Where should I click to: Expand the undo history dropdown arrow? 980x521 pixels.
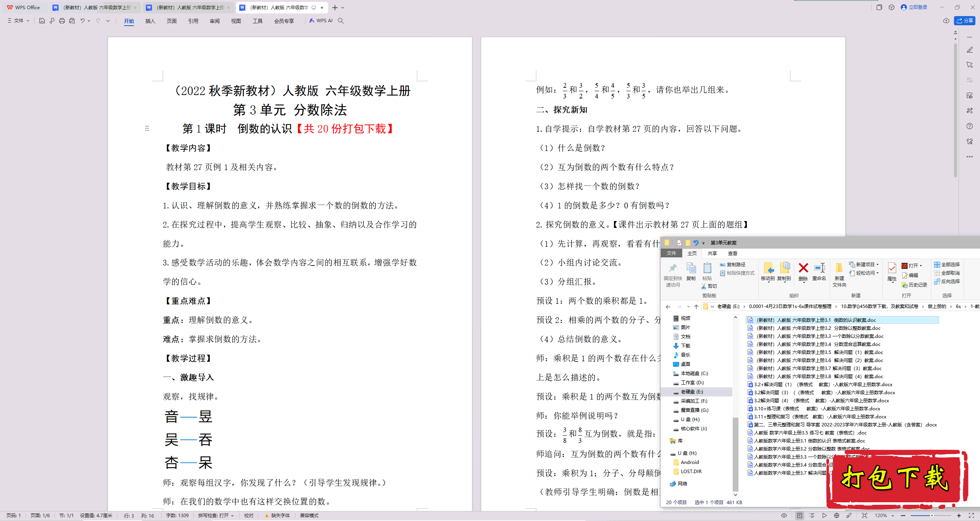click(89, 21)
